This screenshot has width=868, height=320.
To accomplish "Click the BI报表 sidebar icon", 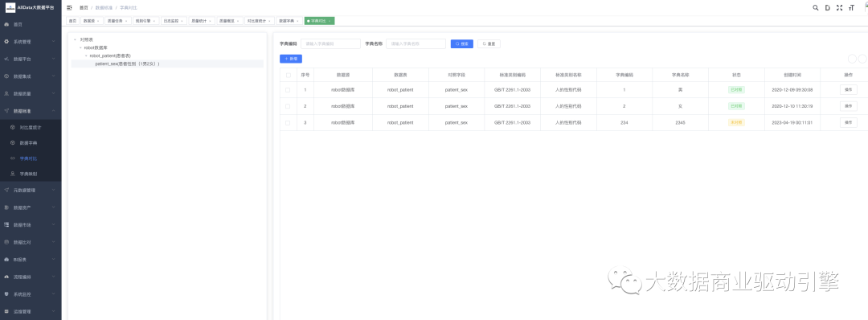I will click(x=6, y=259).
